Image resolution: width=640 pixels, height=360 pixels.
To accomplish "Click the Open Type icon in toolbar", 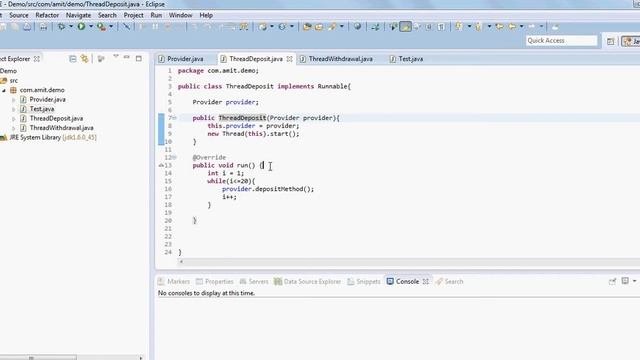I will point(307,27).
